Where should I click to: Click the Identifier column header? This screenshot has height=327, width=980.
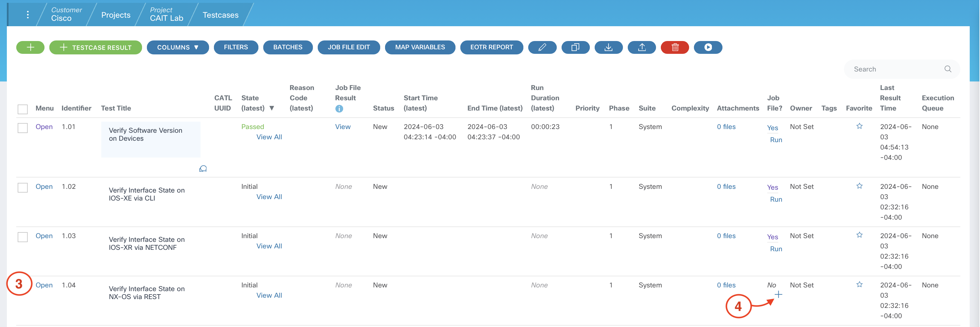point(76,108)
